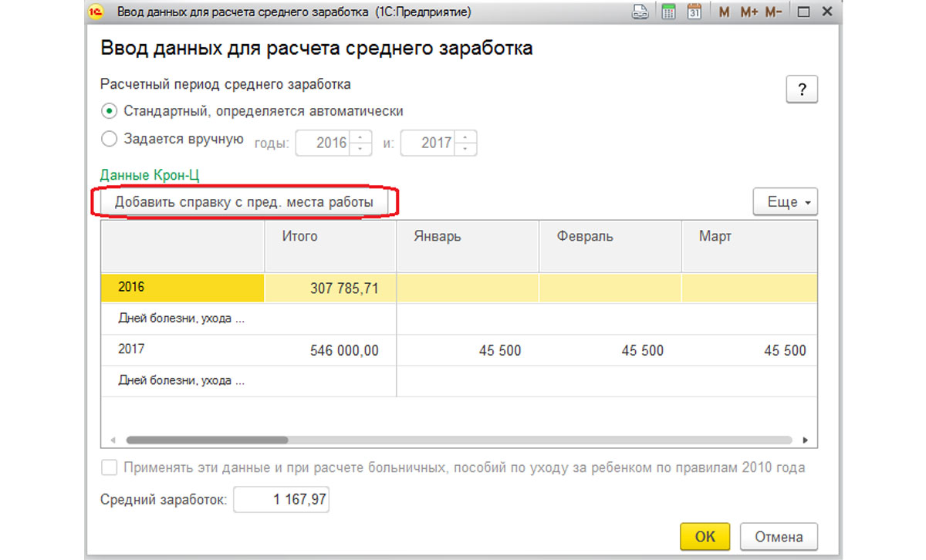Confirm with the yellow OK button
Viewport: 926px width, 560px height.
tap(705, 537)
